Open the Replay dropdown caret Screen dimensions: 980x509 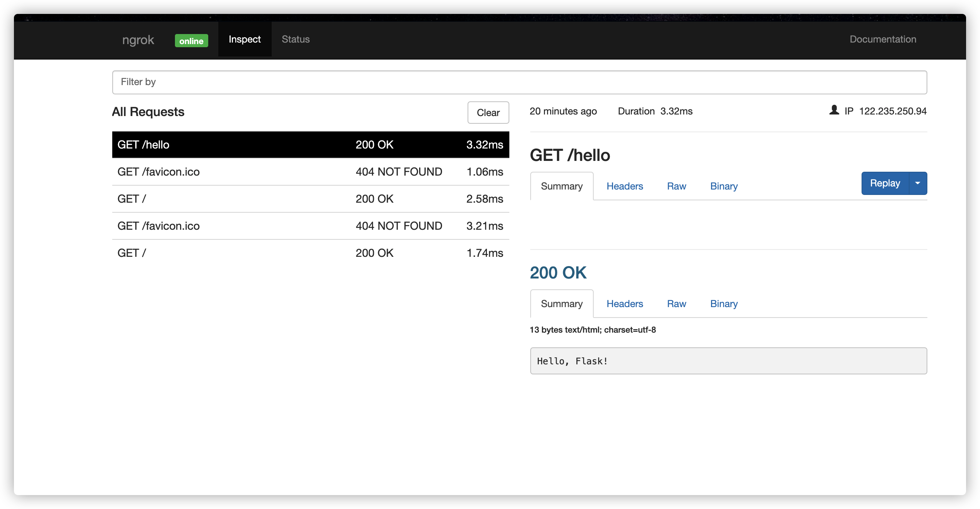click(x=918, y=183)
